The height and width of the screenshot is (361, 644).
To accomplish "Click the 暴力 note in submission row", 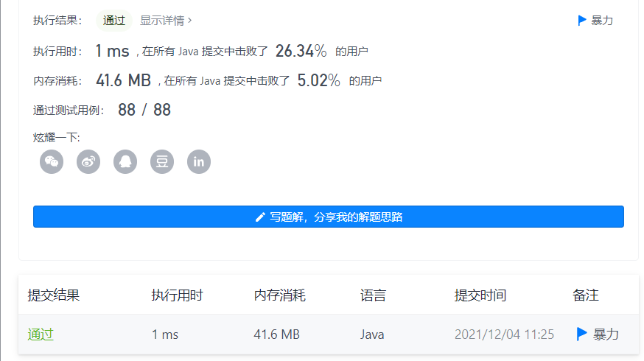I will click(606, 334).
